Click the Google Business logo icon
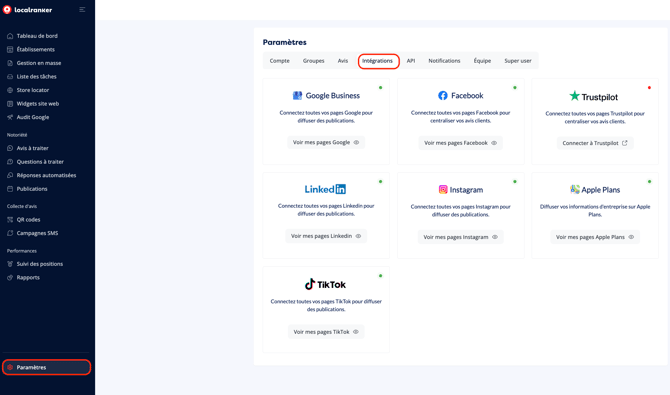Screen dimensions: 670x395 click(x=297, y=95)
